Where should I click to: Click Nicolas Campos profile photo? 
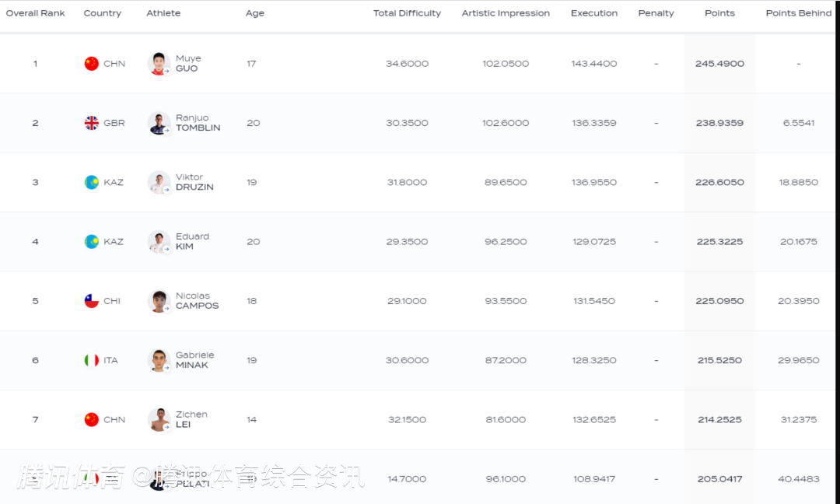click(x=159, y=301)
